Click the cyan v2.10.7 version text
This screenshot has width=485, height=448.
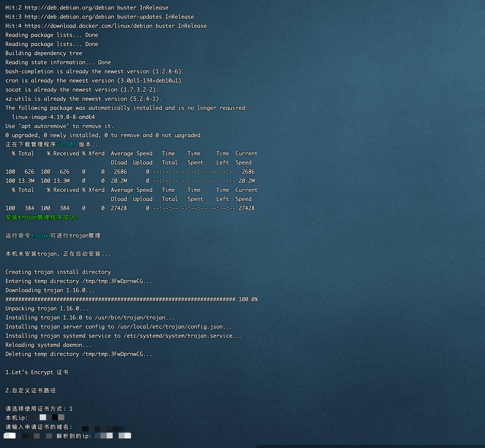tap(68, 144)
